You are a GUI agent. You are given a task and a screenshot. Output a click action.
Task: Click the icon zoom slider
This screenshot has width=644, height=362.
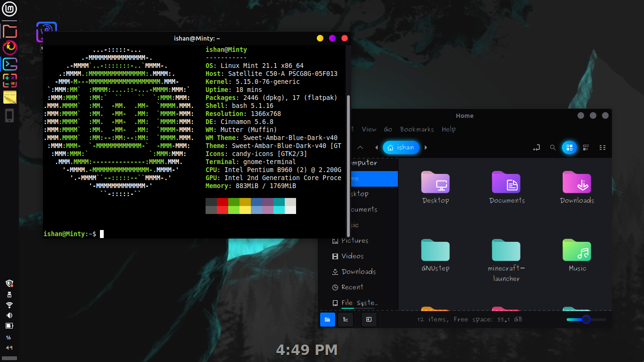[586, 320]
